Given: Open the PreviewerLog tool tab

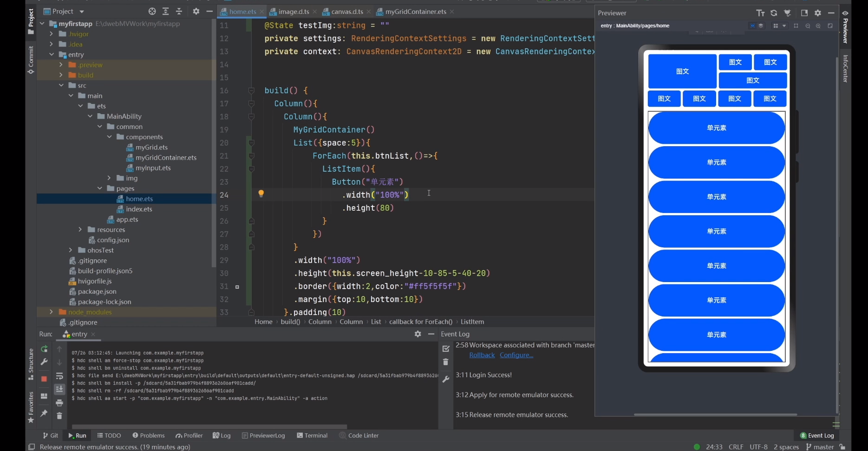Looking at the screenshot, I should 263,436.
